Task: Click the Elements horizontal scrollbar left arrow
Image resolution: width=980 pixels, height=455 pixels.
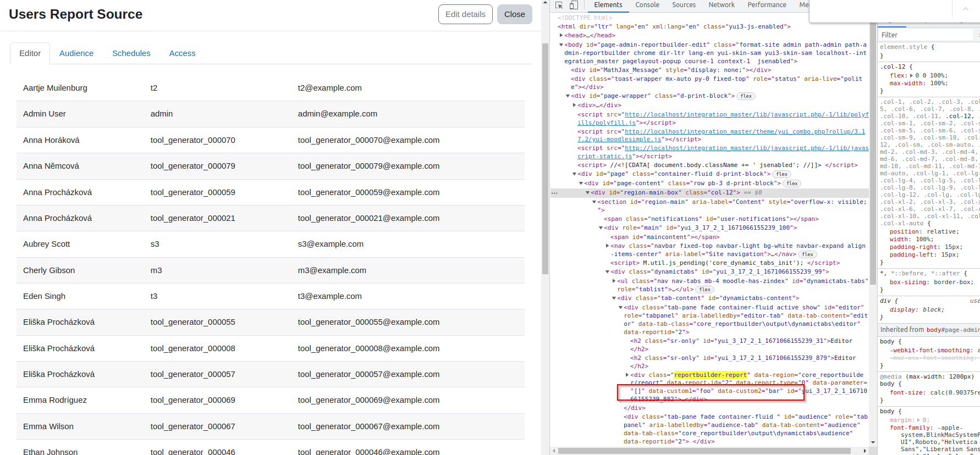Action: (554, 451)
